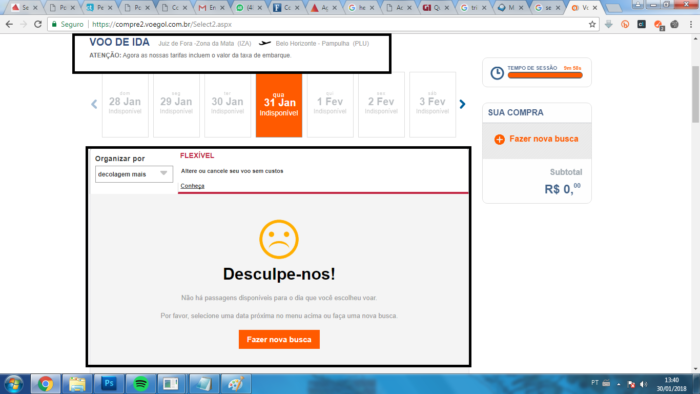
Task: Click the 'R$ 0,00' subtotal value
Action: tap(562, 188)
